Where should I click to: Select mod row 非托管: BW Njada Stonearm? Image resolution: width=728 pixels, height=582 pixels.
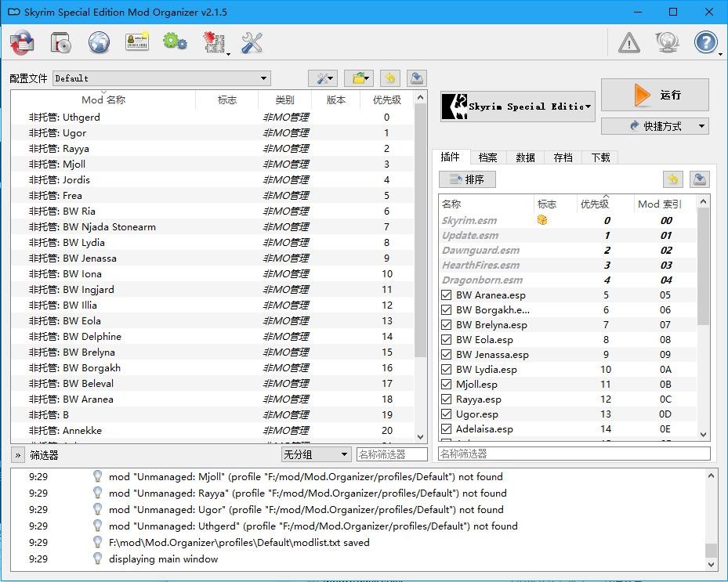pyautogui.click(x=212, y=226)
